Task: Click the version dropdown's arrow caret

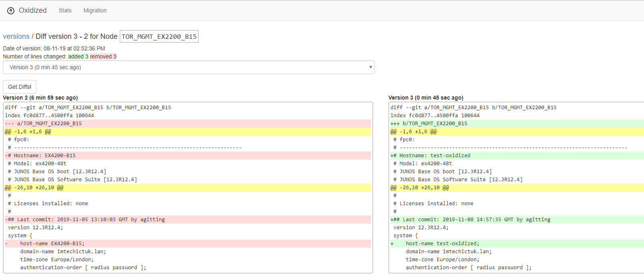Action: (370, 67)
